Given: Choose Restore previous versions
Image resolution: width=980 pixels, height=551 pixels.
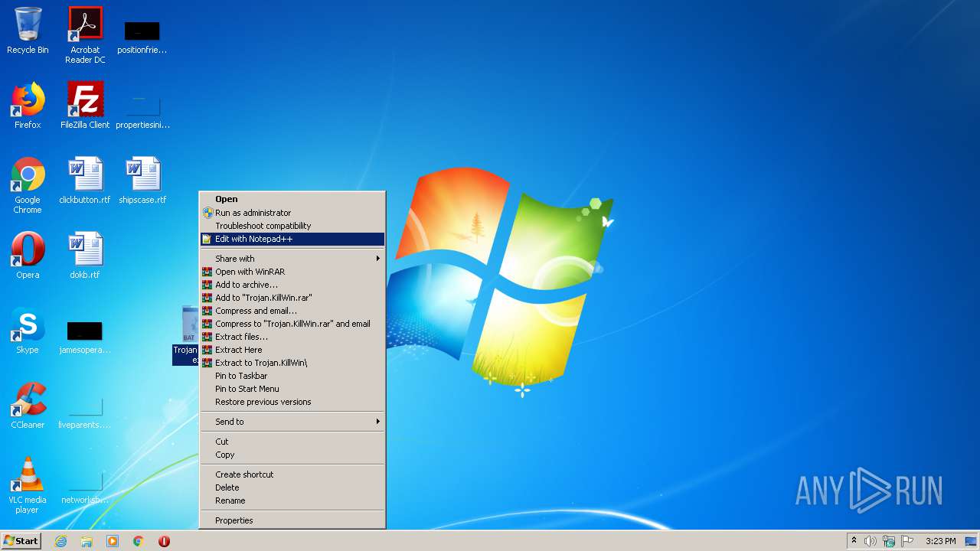Looking at the screenshot, I should click(292, 402).
